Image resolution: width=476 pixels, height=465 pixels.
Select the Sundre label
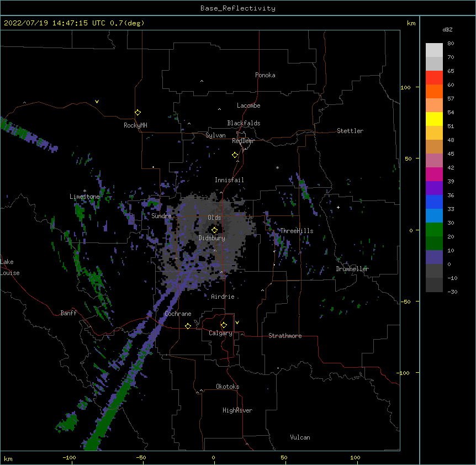(x=161, y=216)
